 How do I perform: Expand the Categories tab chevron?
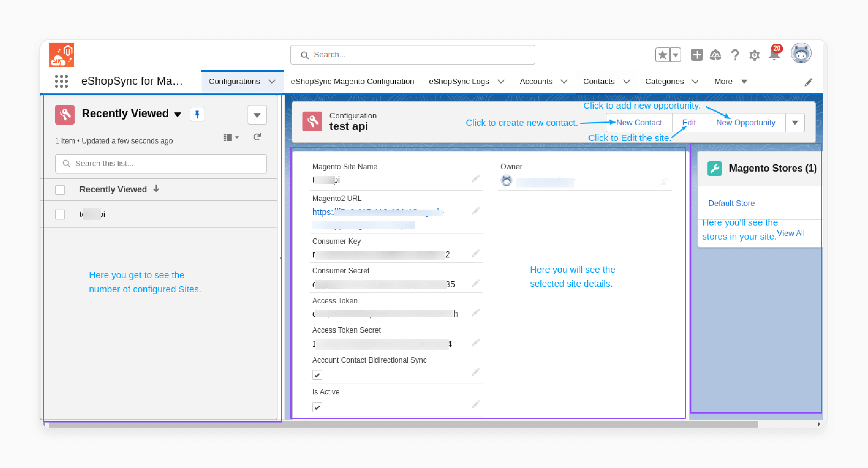coord(695,82)
